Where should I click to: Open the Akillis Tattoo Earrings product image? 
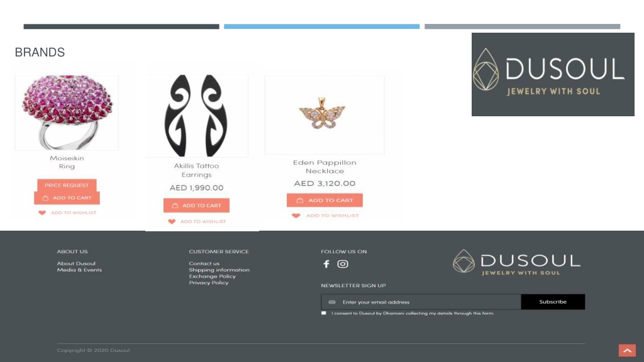click(x=196, y=116)
